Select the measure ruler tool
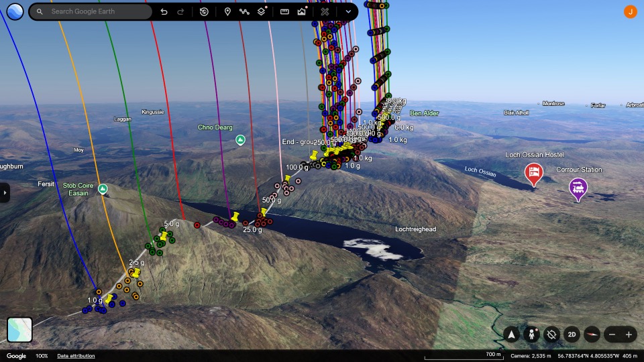This screenshot has width=644, height=362. [284, 11]
